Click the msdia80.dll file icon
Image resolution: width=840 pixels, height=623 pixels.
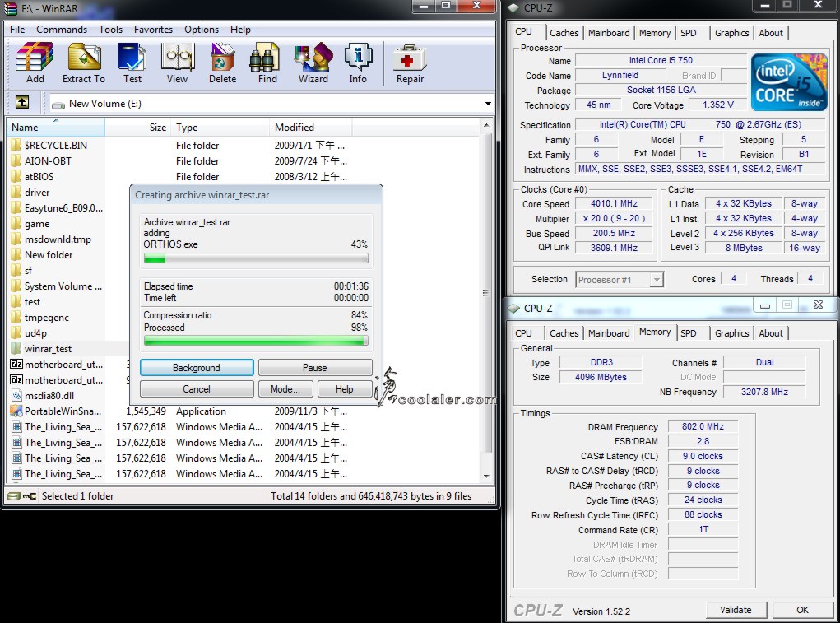[16, 396]
